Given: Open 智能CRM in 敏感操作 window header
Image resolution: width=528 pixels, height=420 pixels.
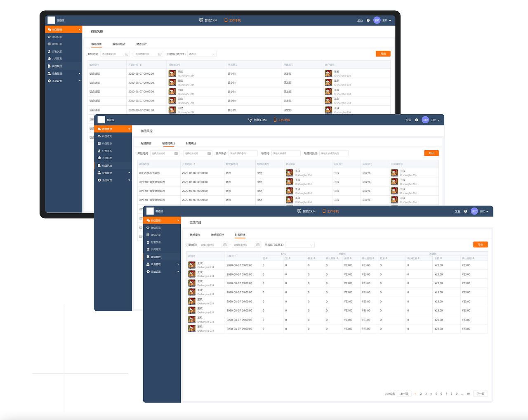Looking at the screenshot, I should pyautogui.click(x=208, y=20).
